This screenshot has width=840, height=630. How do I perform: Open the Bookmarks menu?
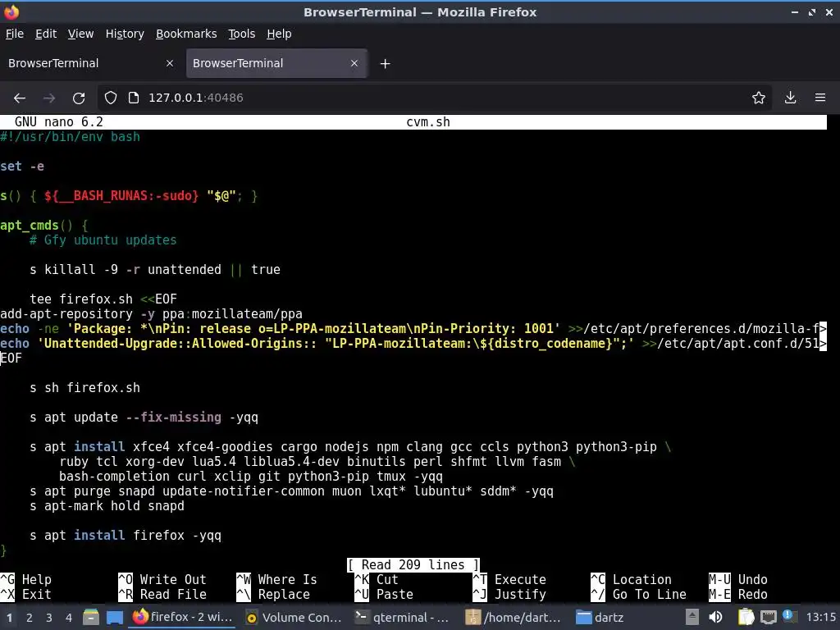click(x=186, y=34)
